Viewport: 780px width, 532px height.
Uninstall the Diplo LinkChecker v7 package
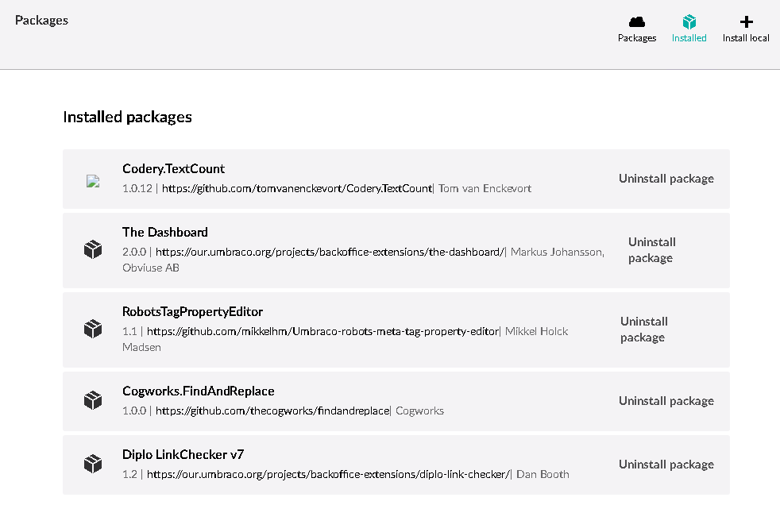point(666,465)
